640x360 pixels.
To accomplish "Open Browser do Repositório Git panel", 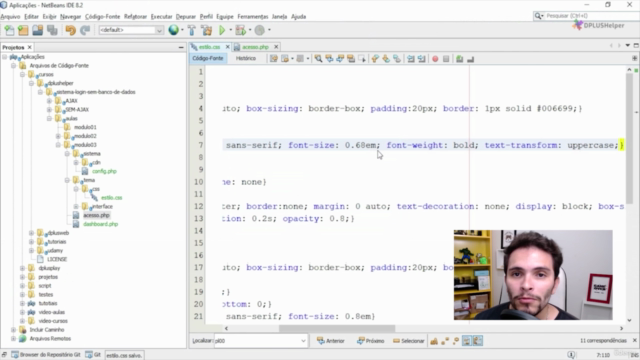I will point(46,355).
